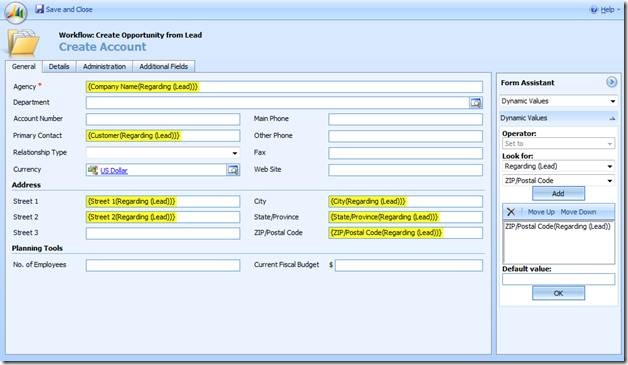Screen dimensions: 628x365
Task: Click the Add button in Form Assistant
Action: pos(558,194)
